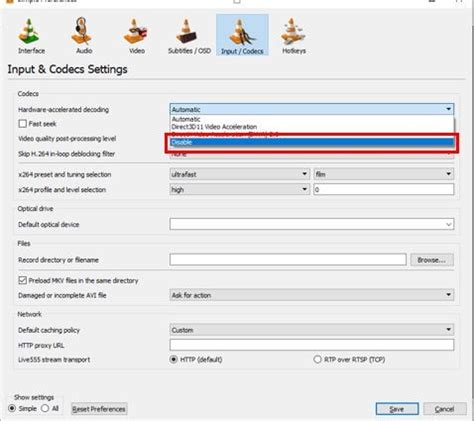
Task: Click the Input & Codecs Settings heading
Action: [67, 69]
